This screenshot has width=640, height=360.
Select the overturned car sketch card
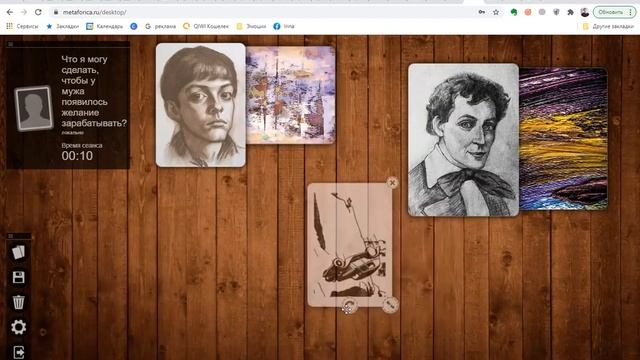point(350,245)
